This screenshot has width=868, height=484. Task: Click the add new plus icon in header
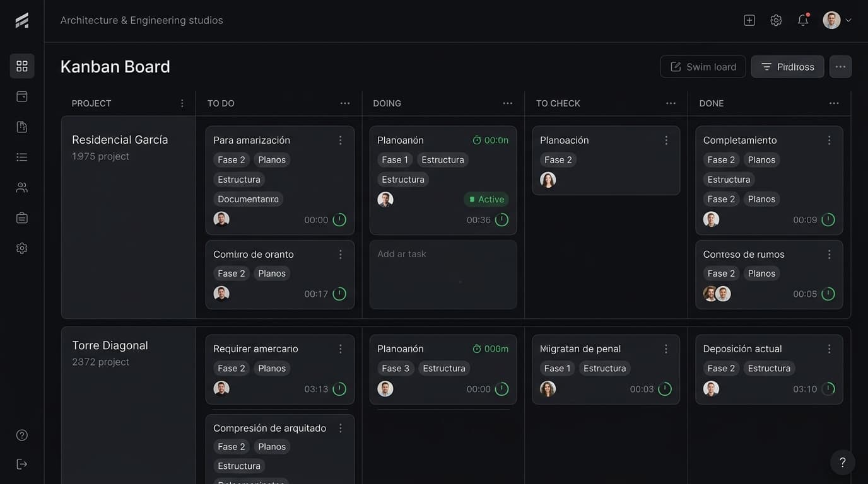point(749,20)
